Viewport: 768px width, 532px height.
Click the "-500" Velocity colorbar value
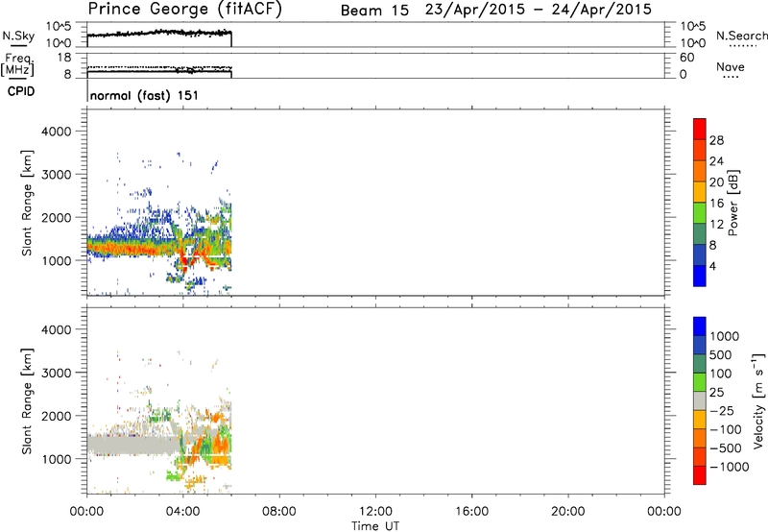point(726,448)
